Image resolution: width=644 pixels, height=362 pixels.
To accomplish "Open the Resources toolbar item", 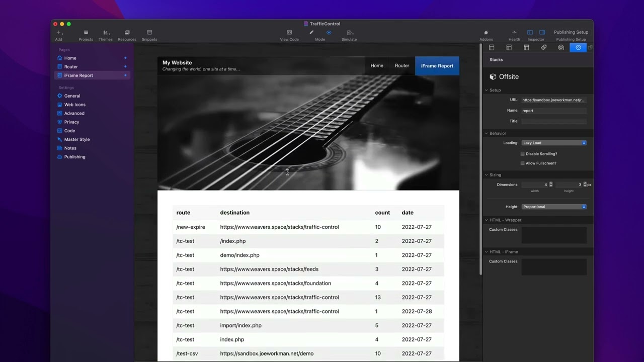I will click(x=127, y=35).
